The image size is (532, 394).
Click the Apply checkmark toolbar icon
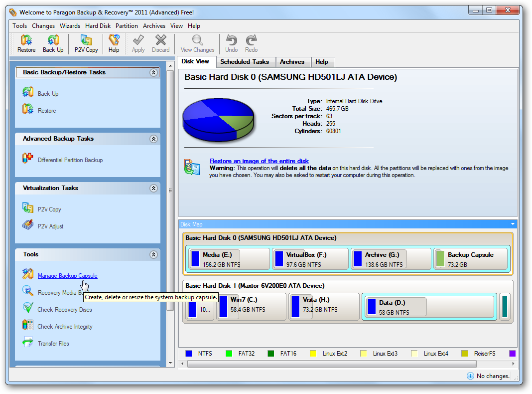(138, 40)
